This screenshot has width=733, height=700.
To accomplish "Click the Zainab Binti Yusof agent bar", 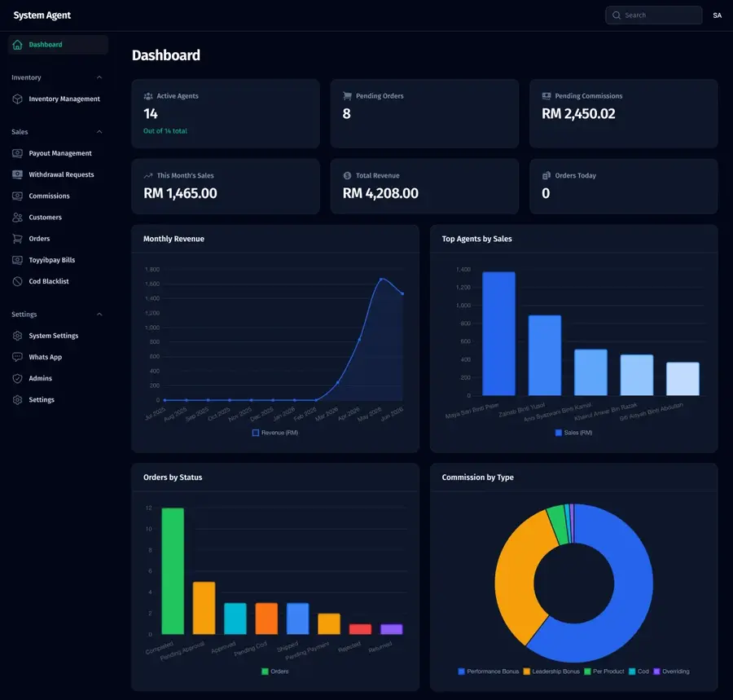I will (x=545, y=355).
